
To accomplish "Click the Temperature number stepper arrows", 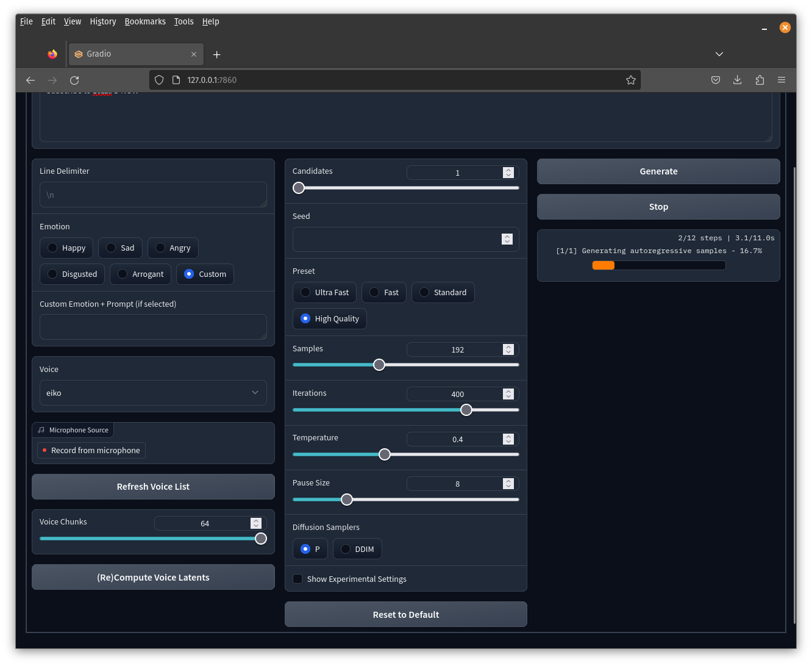I will tap(508, 439).
